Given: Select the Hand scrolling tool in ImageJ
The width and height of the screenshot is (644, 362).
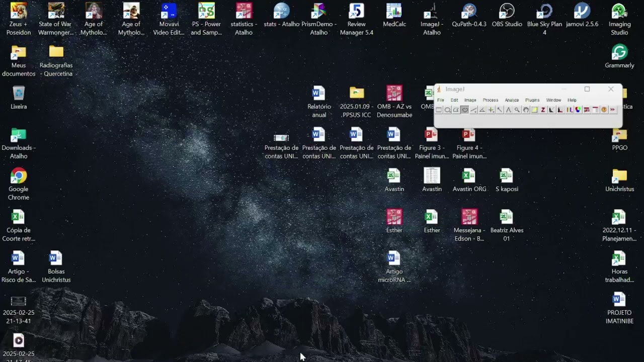Looking at the screenshot, I should click(x=526, y=110).
